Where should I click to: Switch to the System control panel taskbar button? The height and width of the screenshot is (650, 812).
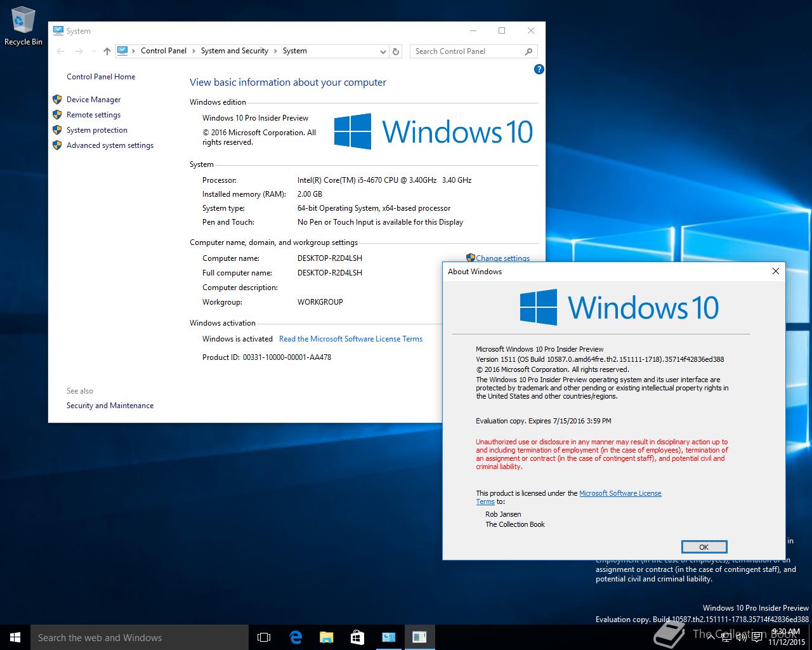point(388,637)
